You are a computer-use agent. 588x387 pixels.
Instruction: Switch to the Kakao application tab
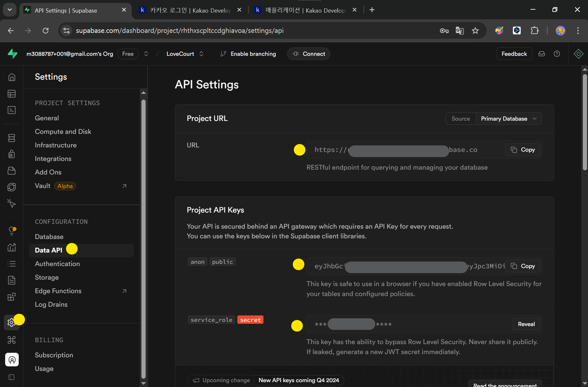click(x=306, y=10)
